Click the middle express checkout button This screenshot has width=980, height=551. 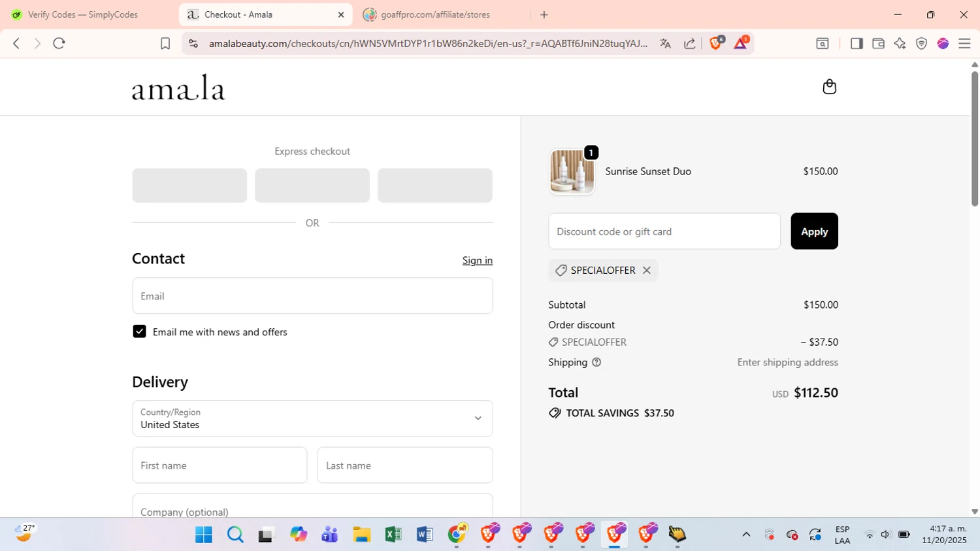coord(312,185)
